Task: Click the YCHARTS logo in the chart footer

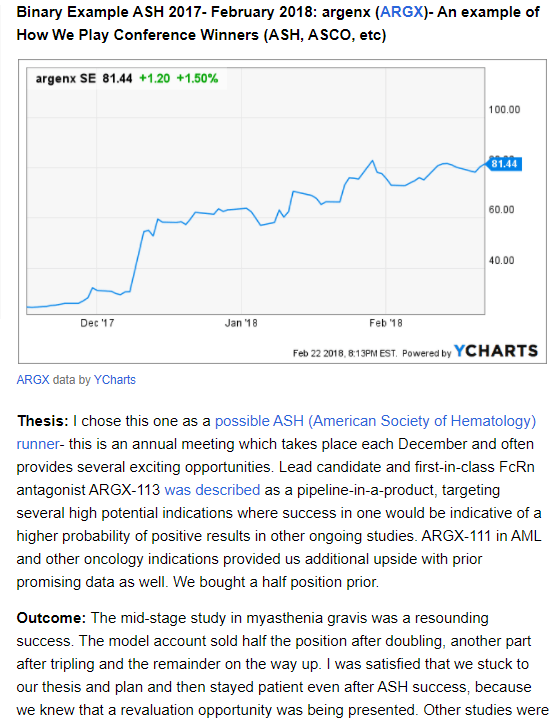Action: pyautogui.click(x=496, y=351)
